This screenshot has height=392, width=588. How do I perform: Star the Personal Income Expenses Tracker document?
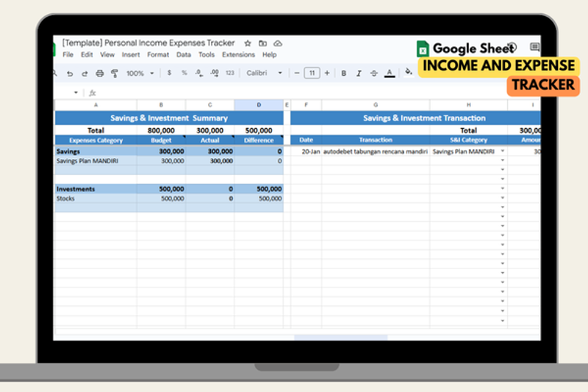(248, 43)
